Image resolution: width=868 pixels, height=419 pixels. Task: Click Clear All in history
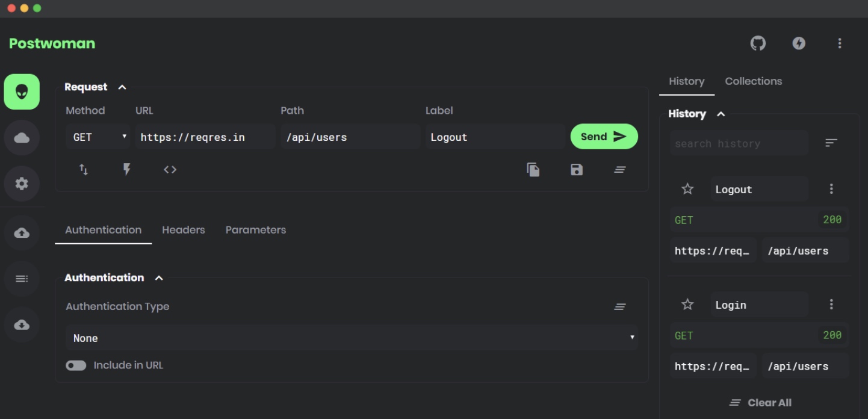760,403
